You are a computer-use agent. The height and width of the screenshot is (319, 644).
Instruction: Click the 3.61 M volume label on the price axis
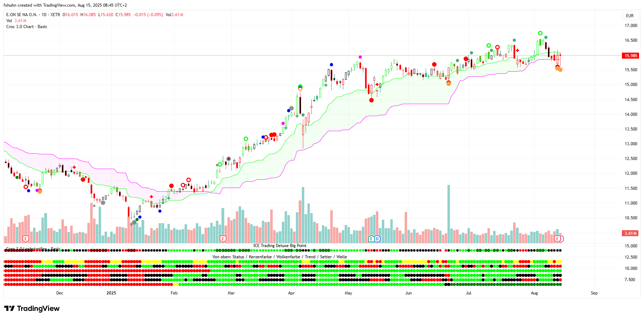631,233
